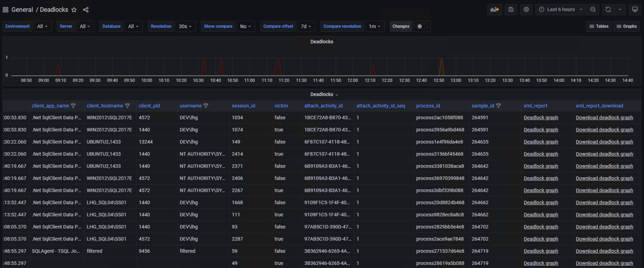Change Compare offset from 7d
This screenshot has width=644, height=268.
pos(306,26)
